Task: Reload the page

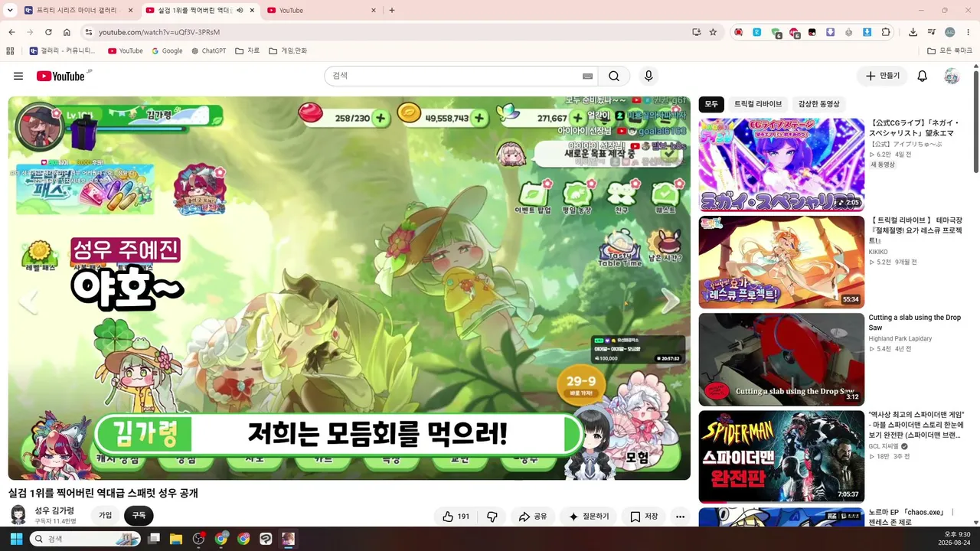Action: (48, 32)
